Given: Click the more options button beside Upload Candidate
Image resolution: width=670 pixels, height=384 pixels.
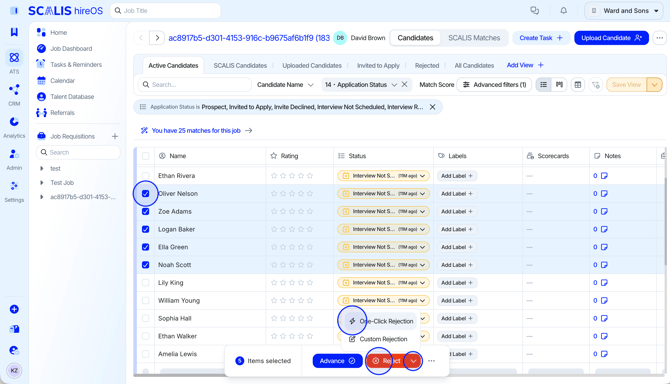Looking at the screenshot, I should pos(660,38).
